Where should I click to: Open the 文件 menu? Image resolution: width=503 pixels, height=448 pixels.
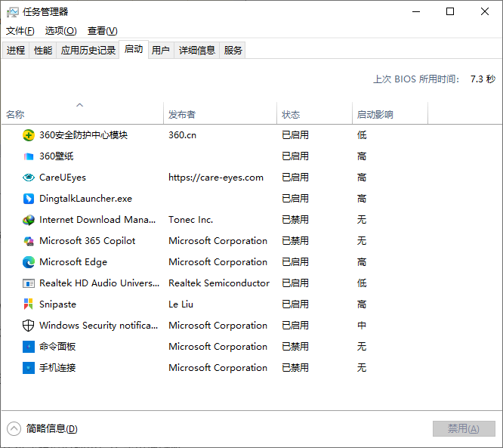(x=20, y=31)
